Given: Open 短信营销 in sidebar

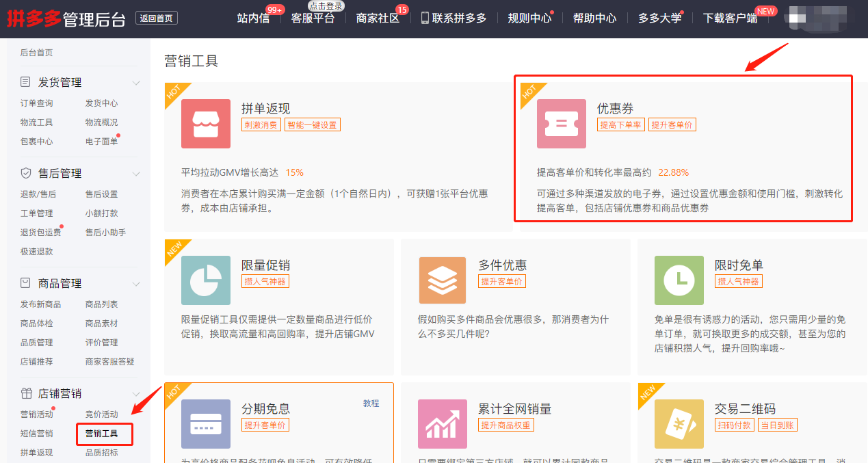Looking at the screenshot, I should click(x=36, y=434).
